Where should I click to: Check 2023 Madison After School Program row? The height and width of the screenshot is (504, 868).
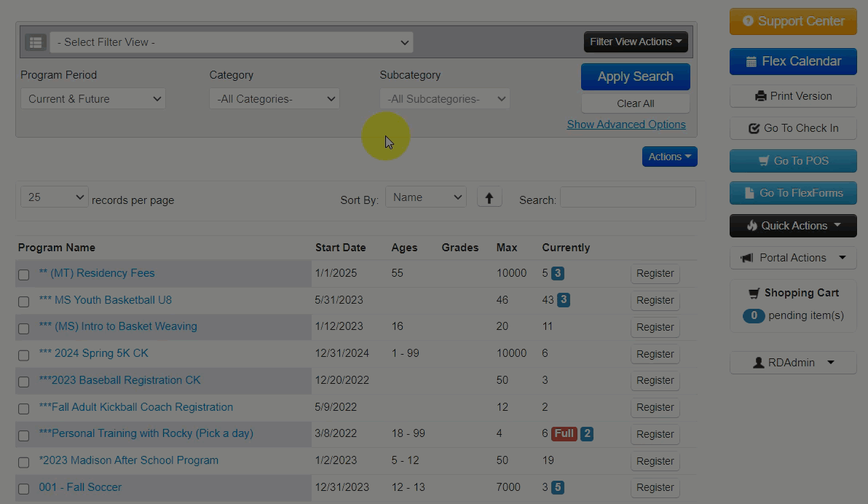click(x=24, y=462)
